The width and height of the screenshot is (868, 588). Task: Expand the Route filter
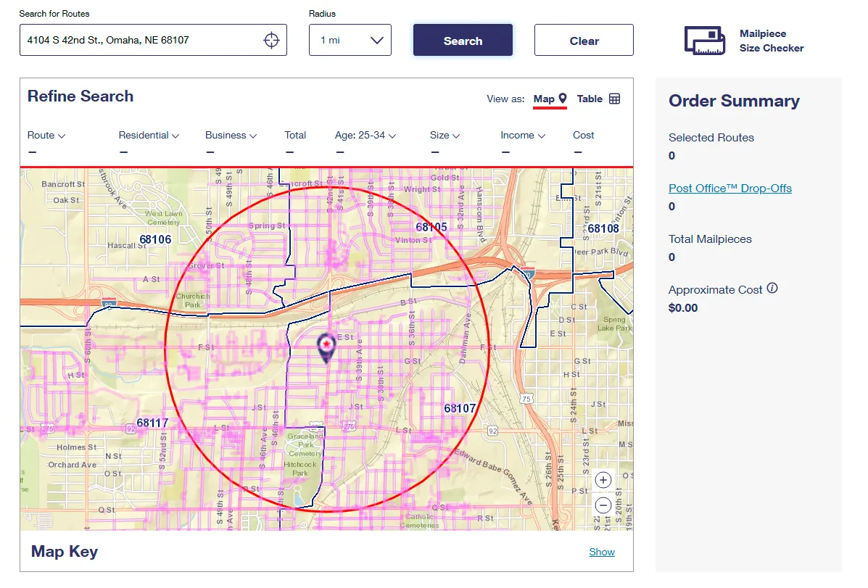pyautogui.click(x=46, y=135)
